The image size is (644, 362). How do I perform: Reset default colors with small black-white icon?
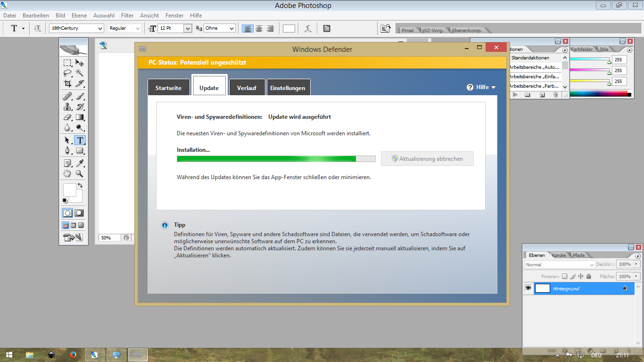point(65,201)
